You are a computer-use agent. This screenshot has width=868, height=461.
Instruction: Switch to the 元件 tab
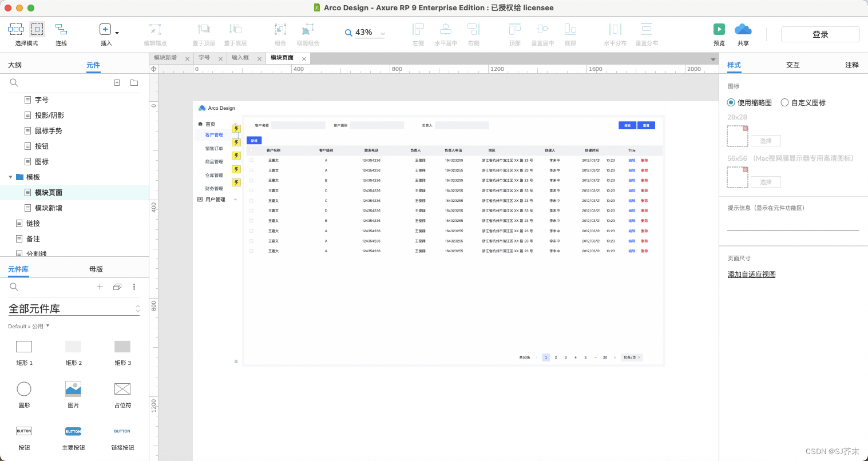click(93, 65)
